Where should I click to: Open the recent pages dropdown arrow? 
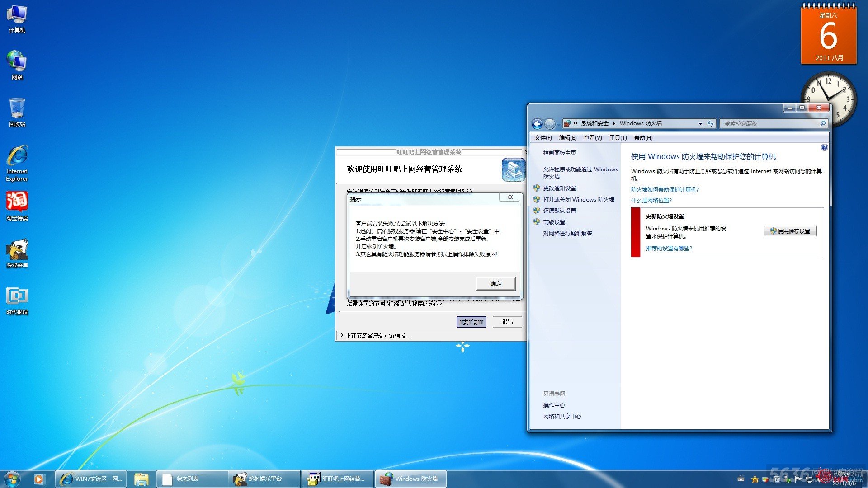(559, 124)
